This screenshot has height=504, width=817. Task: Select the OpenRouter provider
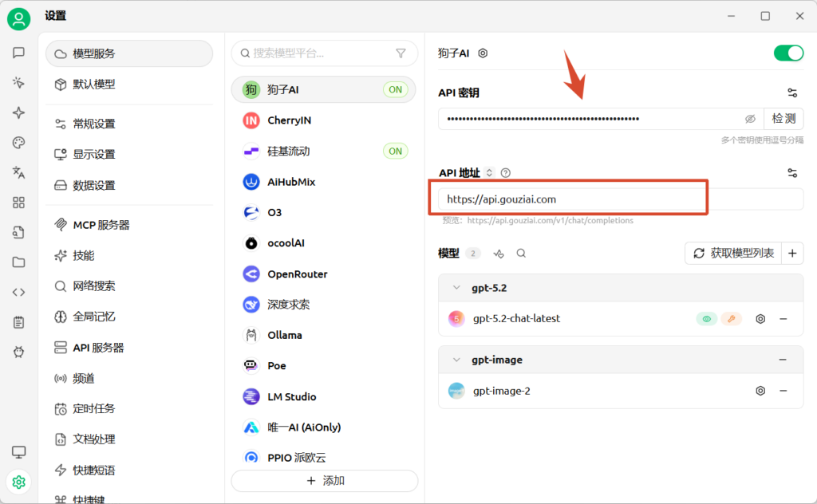[324, 274]
